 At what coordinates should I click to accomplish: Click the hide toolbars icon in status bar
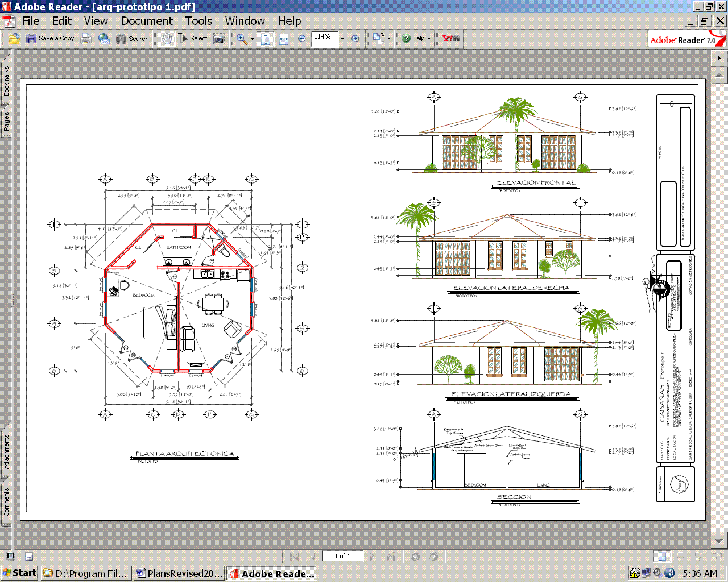point(29,557)
